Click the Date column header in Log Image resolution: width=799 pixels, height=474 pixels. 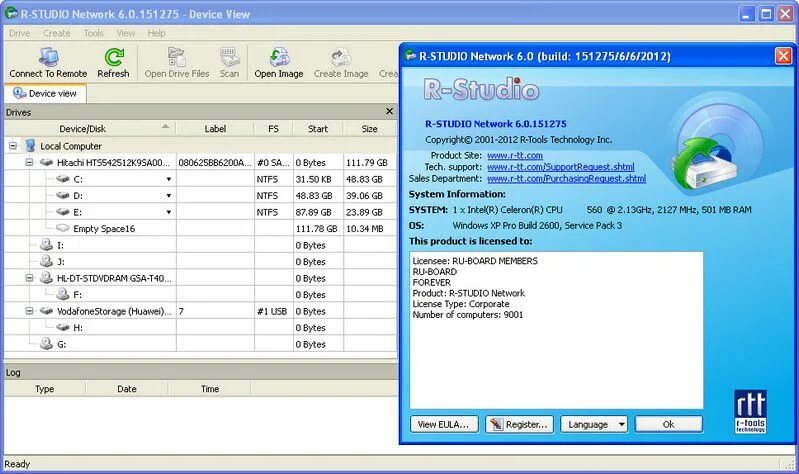[x=127, y=389]
